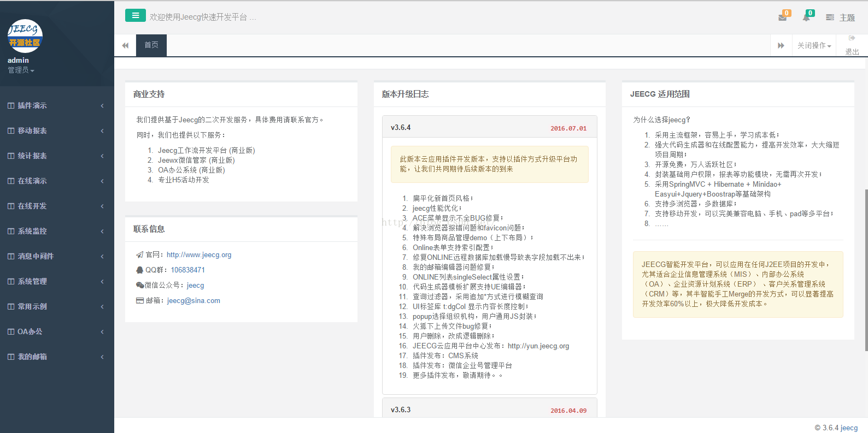
Task: Click the 版本升级日志 panel title
Action: coord(405,94)
